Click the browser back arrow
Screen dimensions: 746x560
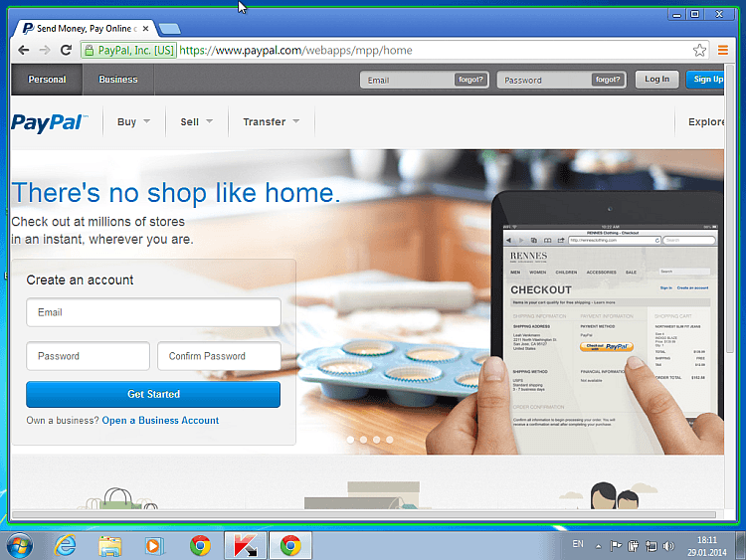tap(23, 50)
